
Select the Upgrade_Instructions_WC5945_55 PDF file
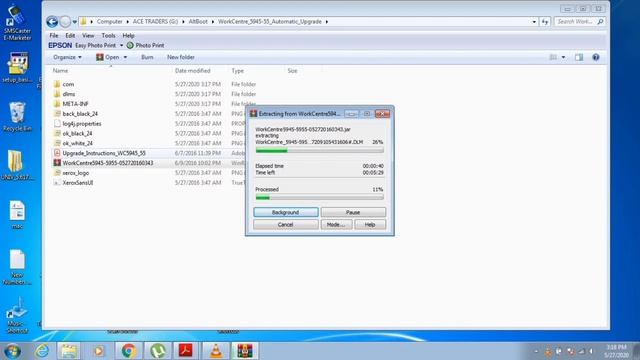pos(104,153)
